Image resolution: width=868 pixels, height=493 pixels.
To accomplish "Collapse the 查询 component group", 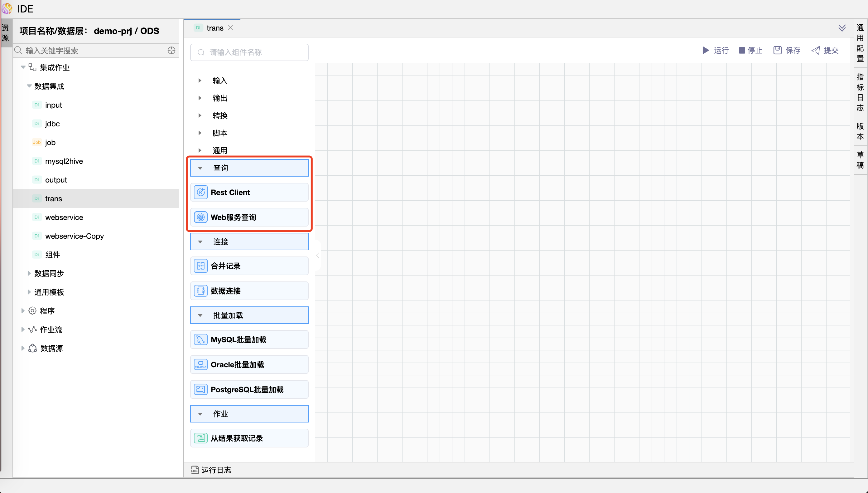I will click(x=200, y=168).
